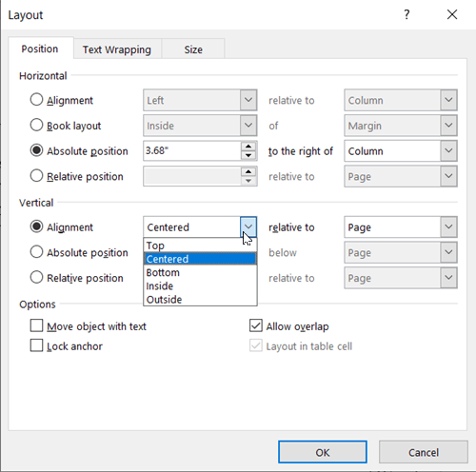Select Horizontal Absolute position radio button
Image resolution: width=476 pixels, height=472 pixels.
[36, 150]
